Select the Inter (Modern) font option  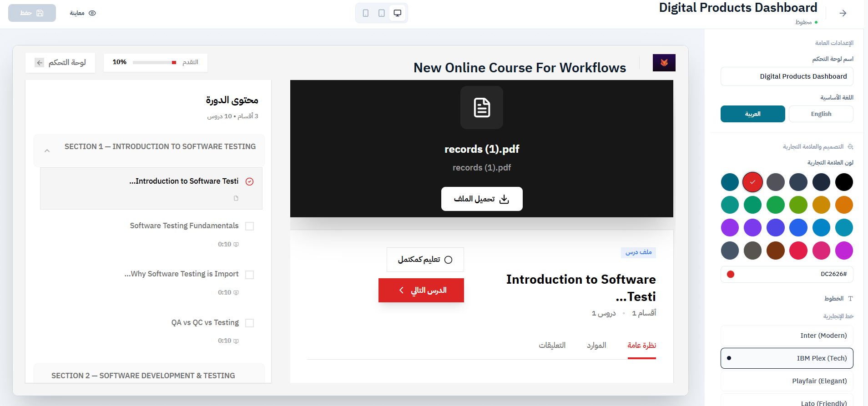[787, 336]
